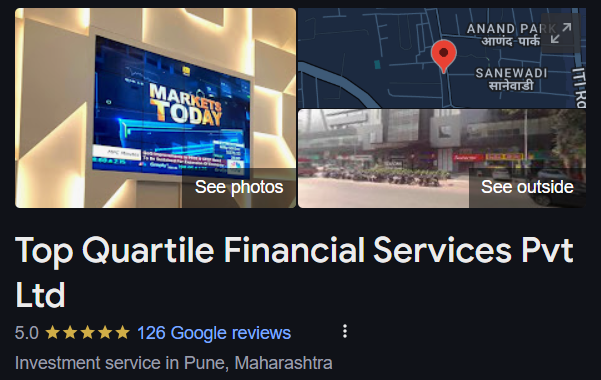Click Top Quartile Financial Services title
This screenshot has height=380, width=601.
tap(294, 272)
